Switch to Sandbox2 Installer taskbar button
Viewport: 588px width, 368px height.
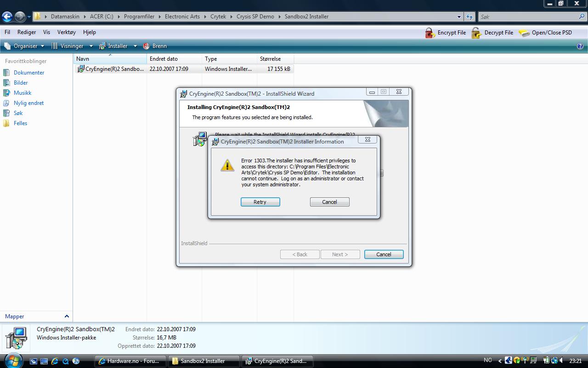[204, 361]
